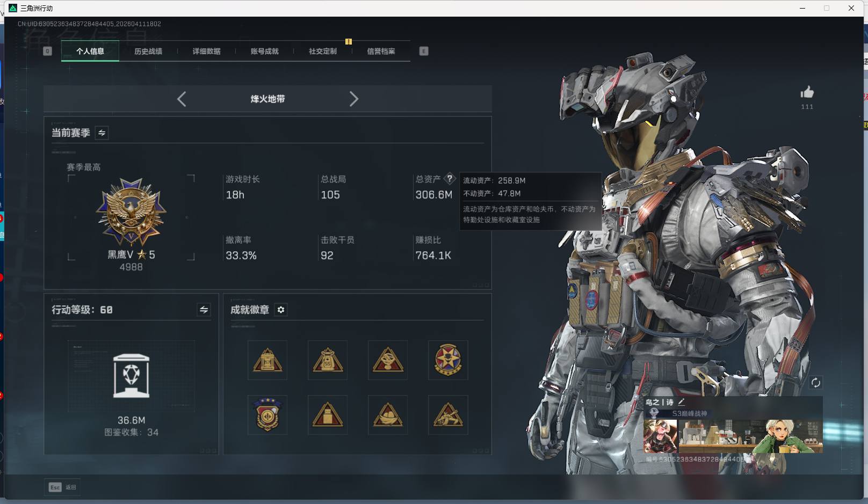868x504 pixels.
Task: Open the 个人信息 tab
Action: pos(90,52)
